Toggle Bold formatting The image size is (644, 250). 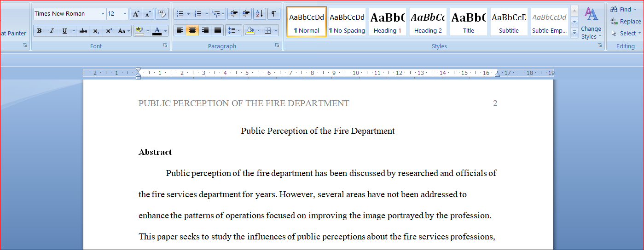click(40, 31)
